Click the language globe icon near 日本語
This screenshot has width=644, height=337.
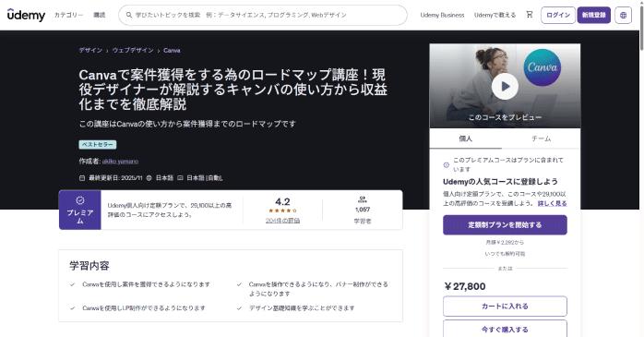(x=149, y=178)
